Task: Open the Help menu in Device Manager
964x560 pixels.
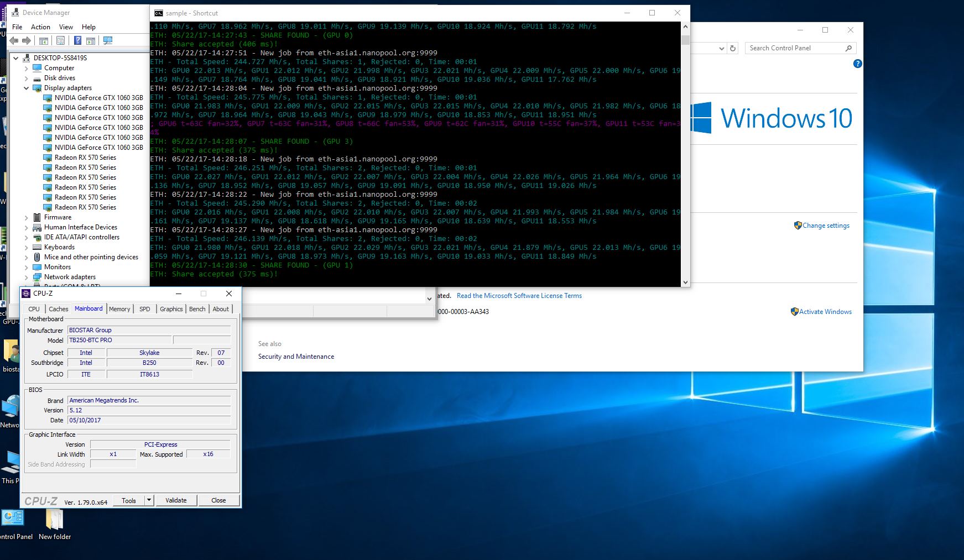Action: click(x=88, y=27)
